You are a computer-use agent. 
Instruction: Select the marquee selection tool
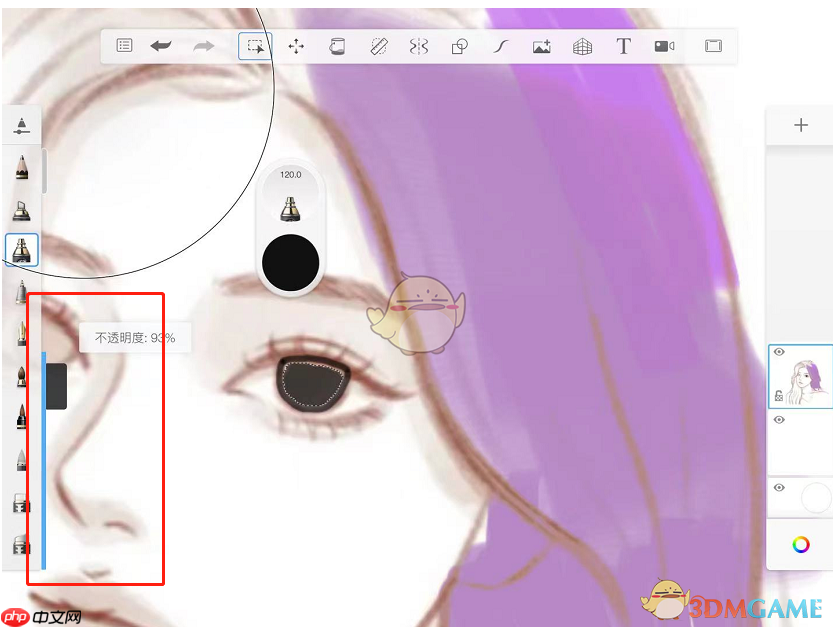point(255,46)
